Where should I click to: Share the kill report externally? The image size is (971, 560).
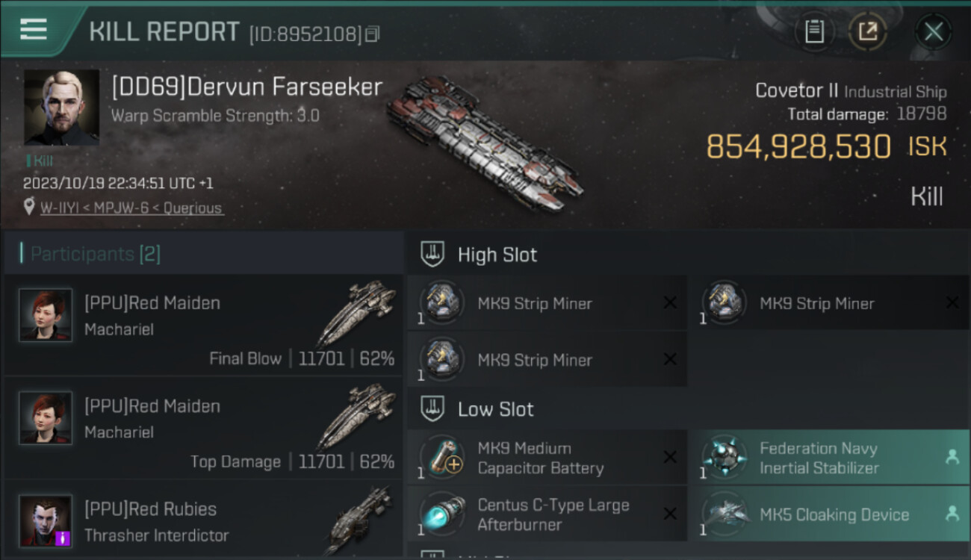[867, 31]
